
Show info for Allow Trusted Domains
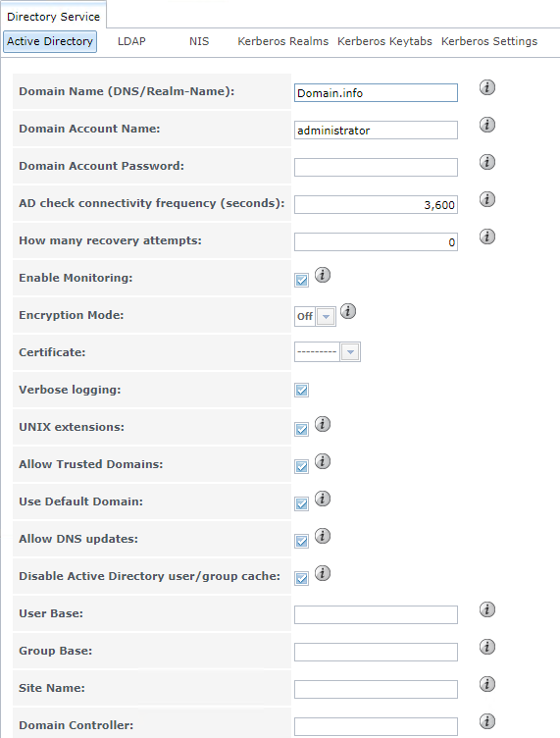323,461
